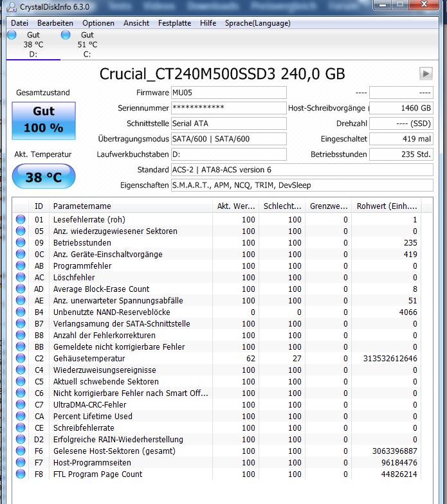Click the masked Seriennummer field
The width and height of the screenshot is (447, 504).
(x=229, y=108)
